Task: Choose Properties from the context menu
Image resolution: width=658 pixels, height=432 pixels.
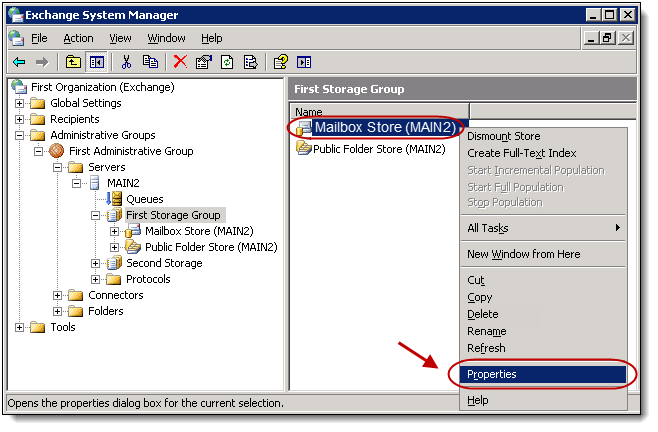Action: (542, 374)
